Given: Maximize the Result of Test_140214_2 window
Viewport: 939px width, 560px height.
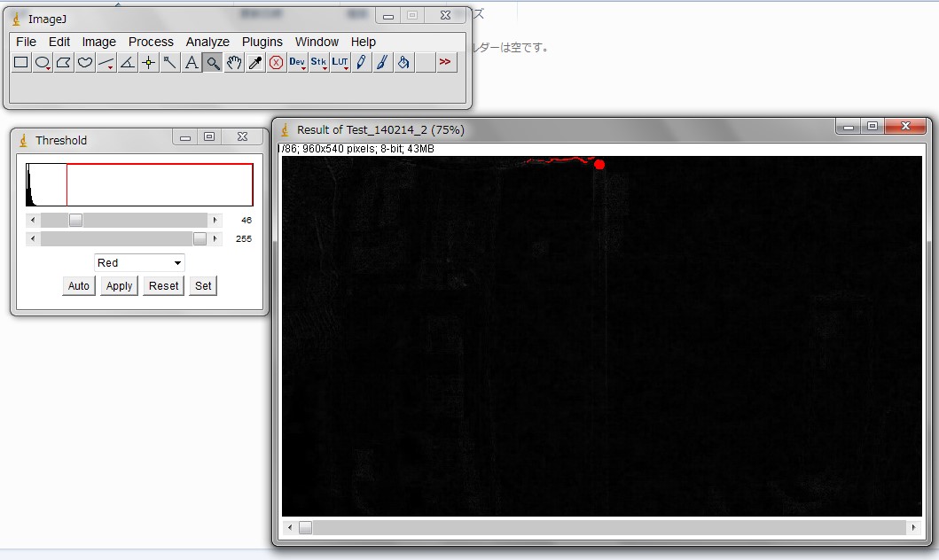Looking at the screenshot, I should [872, 126].
